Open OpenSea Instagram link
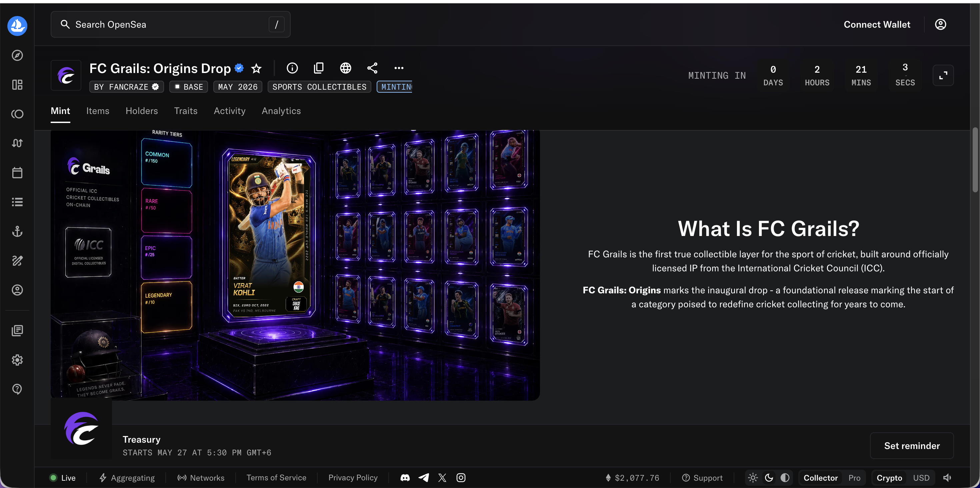980x488 pixels. coord(461,478)
